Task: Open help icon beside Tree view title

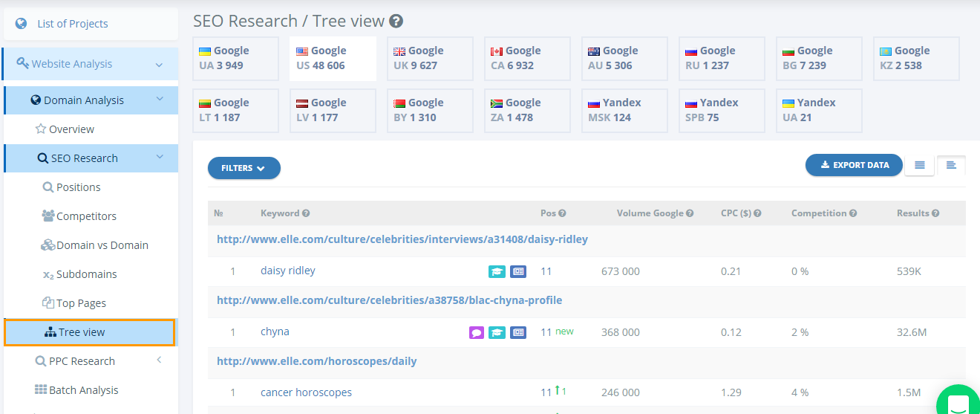Action: 396,22
